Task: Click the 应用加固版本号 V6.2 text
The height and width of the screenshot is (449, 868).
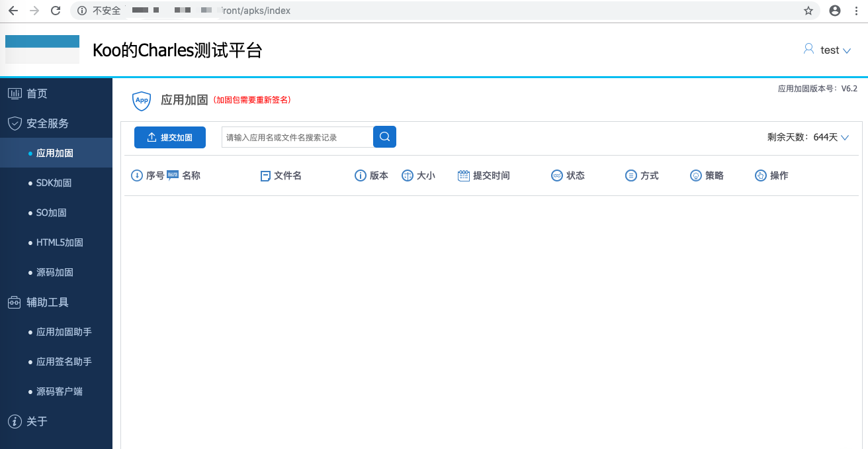Action: (x=818, y=89)
